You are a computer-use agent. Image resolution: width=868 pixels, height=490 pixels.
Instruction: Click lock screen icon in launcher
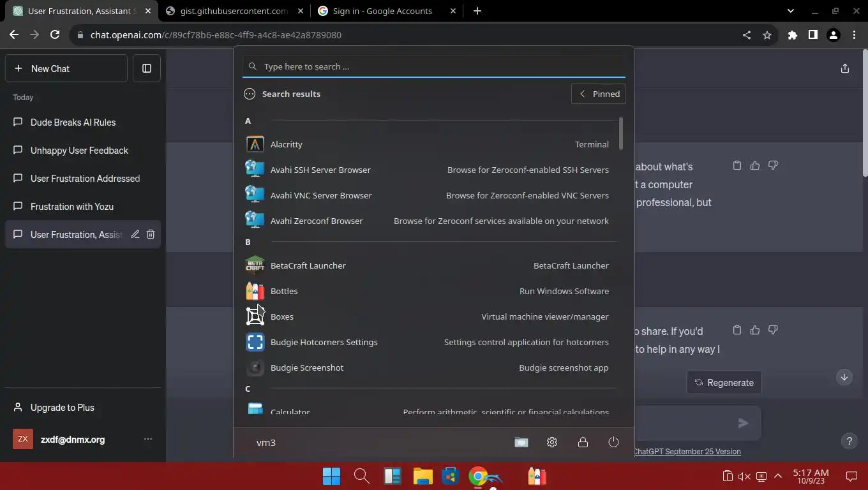[x=583, y=442]
